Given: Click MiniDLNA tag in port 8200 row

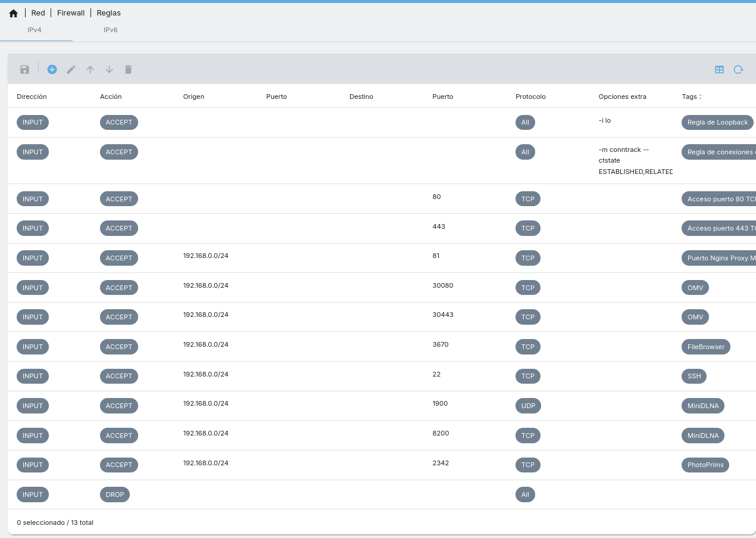Looking at the screenshot, I should 703,436.
